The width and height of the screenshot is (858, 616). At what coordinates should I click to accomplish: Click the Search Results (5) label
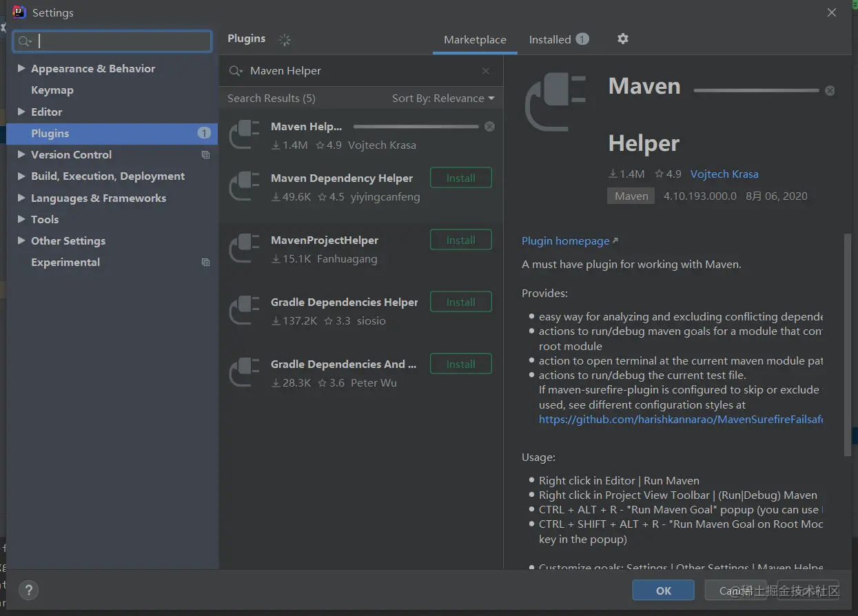[x=272, y=99]
